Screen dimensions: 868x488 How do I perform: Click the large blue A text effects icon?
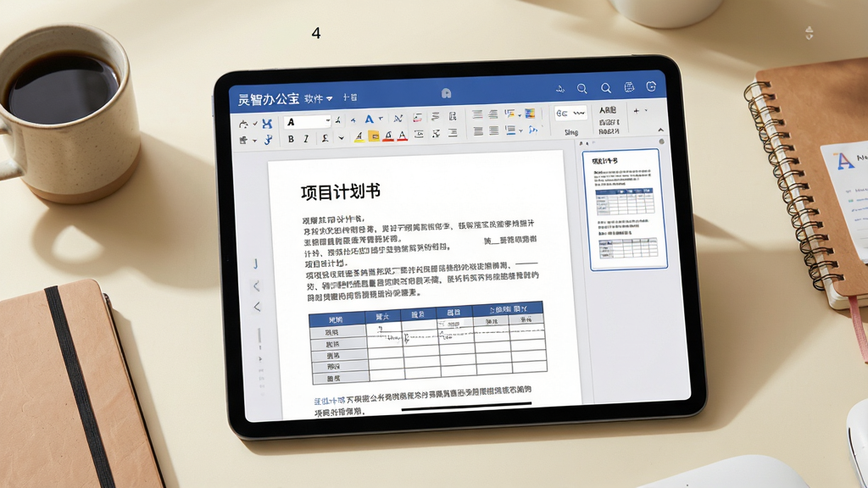370,119
